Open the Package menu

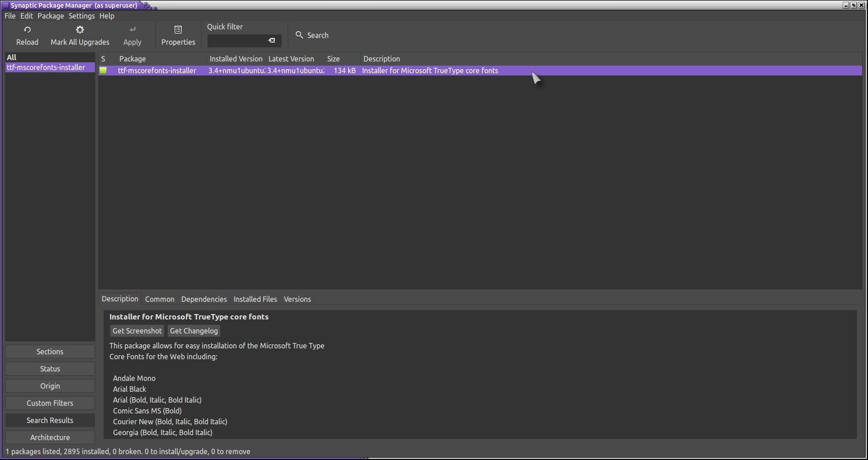51,16
